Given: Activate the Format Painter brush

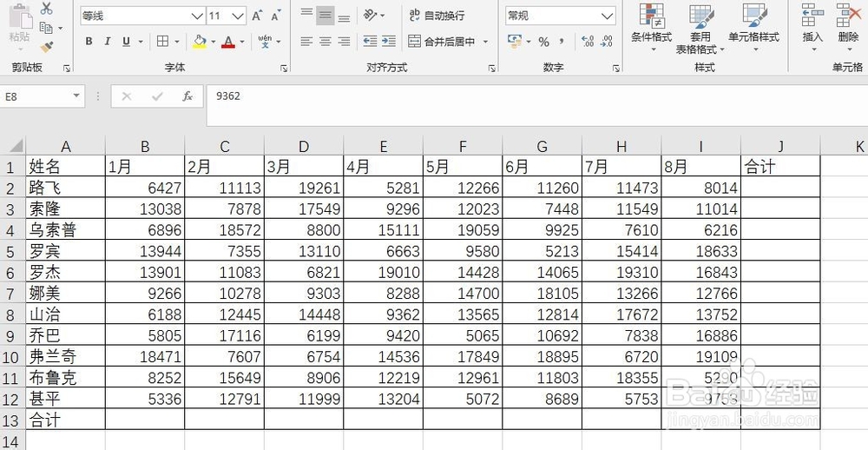Looking at the screenshot, I should tap(47, 47).
